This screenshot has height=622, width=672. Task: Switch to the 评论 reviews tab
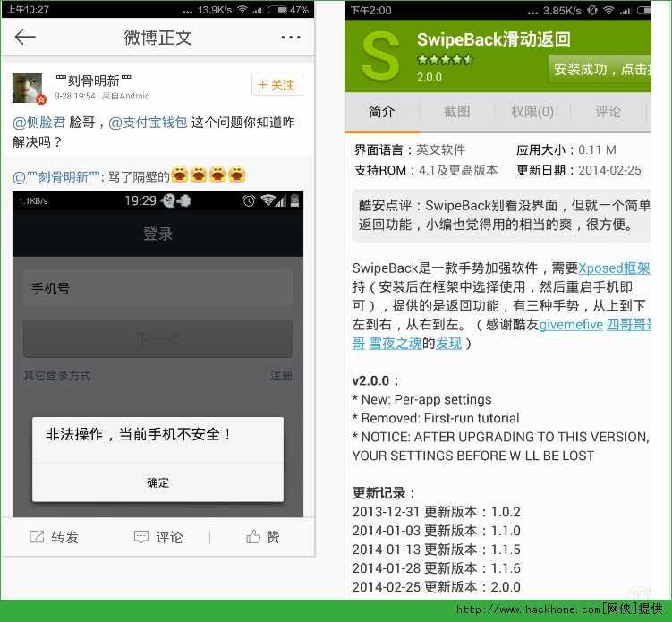click(608, 112)
